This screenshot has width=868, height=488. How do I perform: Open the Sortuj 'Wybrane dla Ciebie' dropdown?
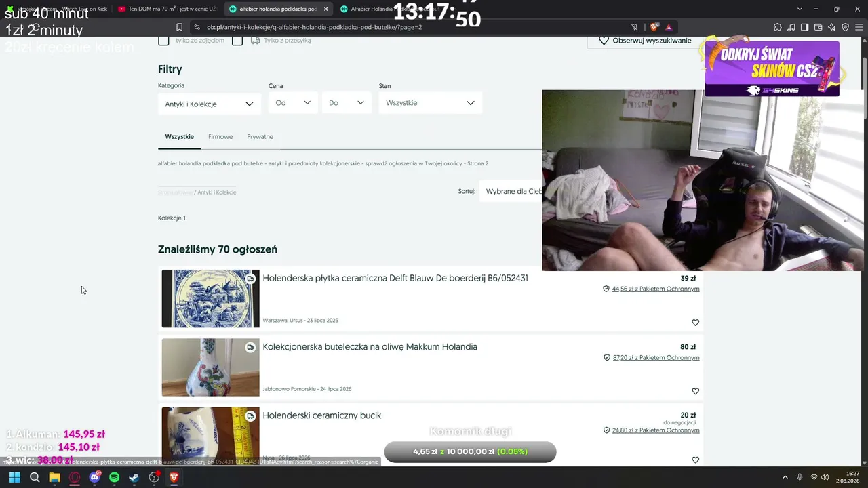[511, 192]
